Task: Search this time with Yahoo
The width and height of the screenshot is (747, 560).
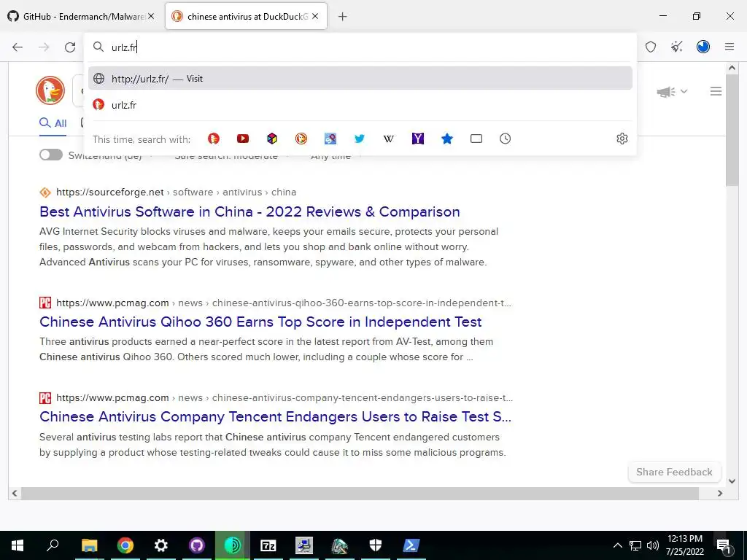Action: [x=418, y=139]
